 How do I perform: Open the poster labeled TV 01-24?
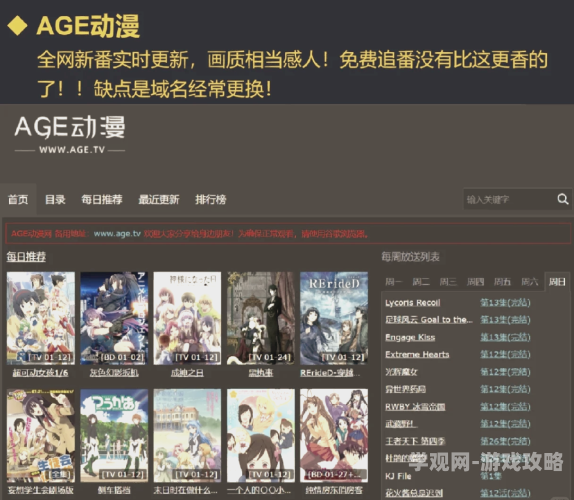click(261, 318)
